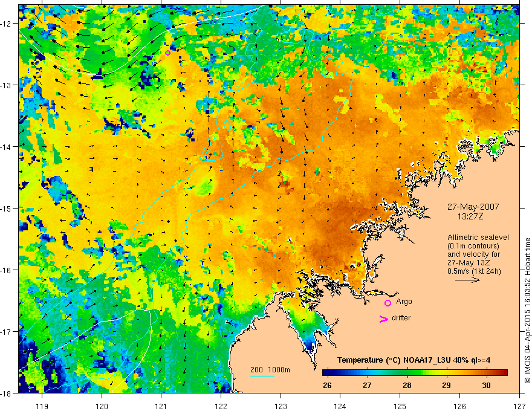Viewport: 532px width, 411px height.
Task: Click the magenta Argo float circle near 121°E
Action: tap(167, 53)
